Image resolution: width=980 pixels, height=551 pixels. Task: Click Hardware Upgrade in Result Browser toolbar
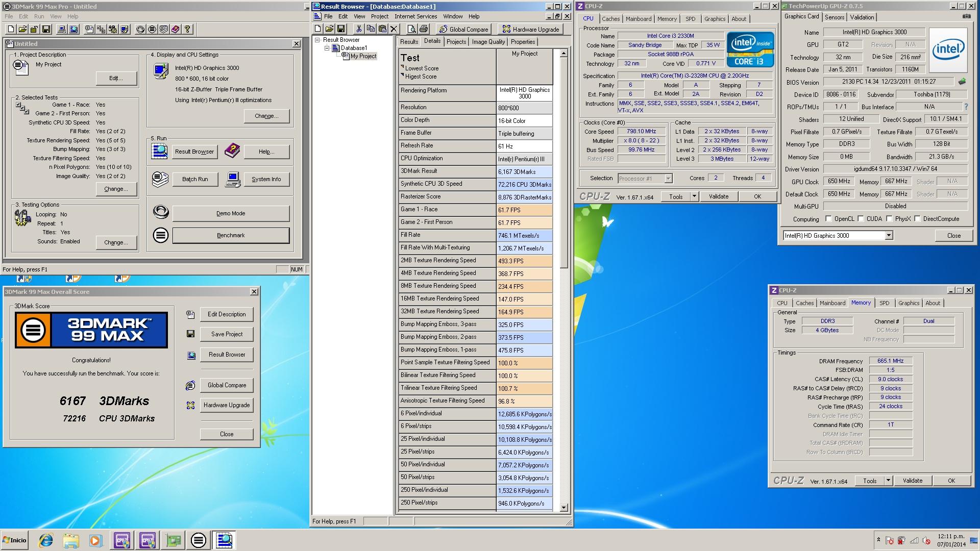(530, 29)
